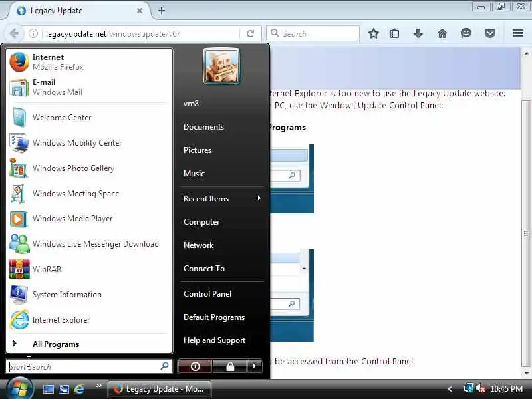Click the Windows Start orb
Screen dimensions: 532x399
pos(20,389)
